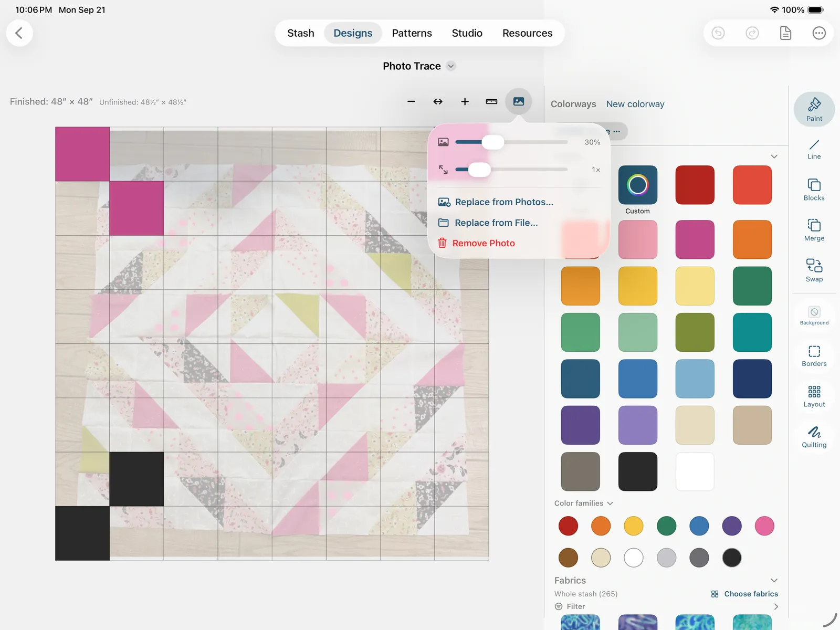Fit width with the double arrow icon
The width and height of the screenshot is (840, 630).
(438, 101)
